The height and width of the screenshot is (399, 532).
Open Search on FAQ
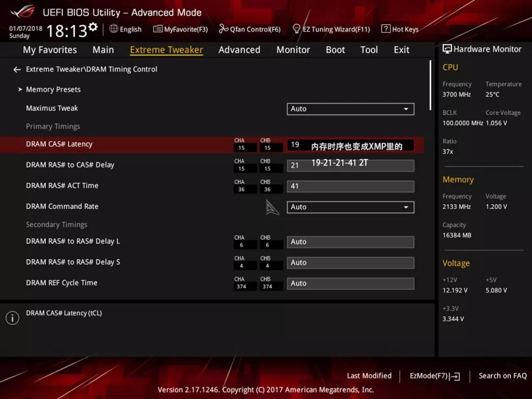click(502, 376)
